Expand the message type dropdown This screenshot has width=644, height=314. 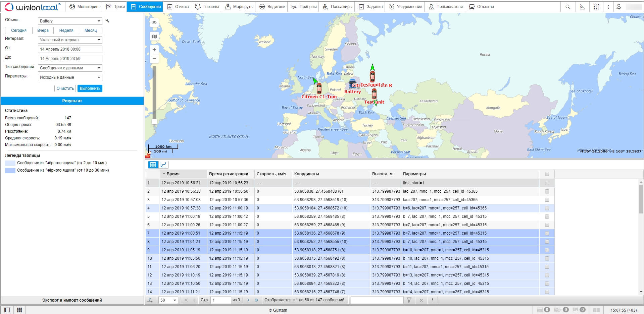click(70, 68)
